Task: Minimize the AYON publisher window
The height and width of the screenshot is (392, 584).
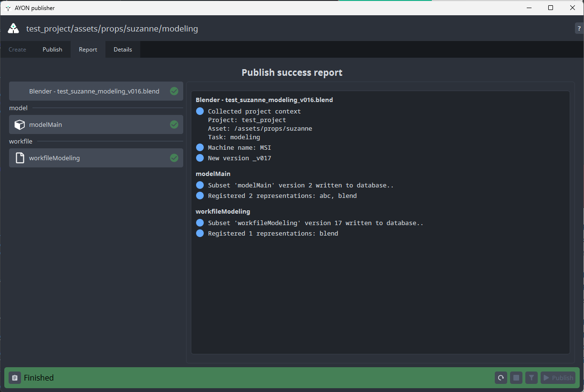Action: (x=529, y=8)
